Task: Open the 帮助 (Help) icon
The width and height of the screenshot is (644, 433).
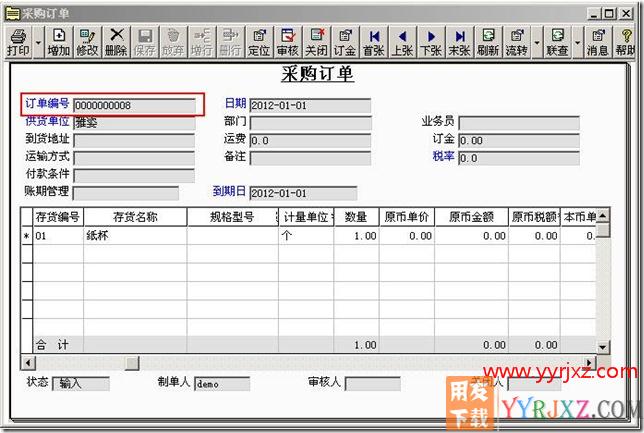Action: coord(625,42)
